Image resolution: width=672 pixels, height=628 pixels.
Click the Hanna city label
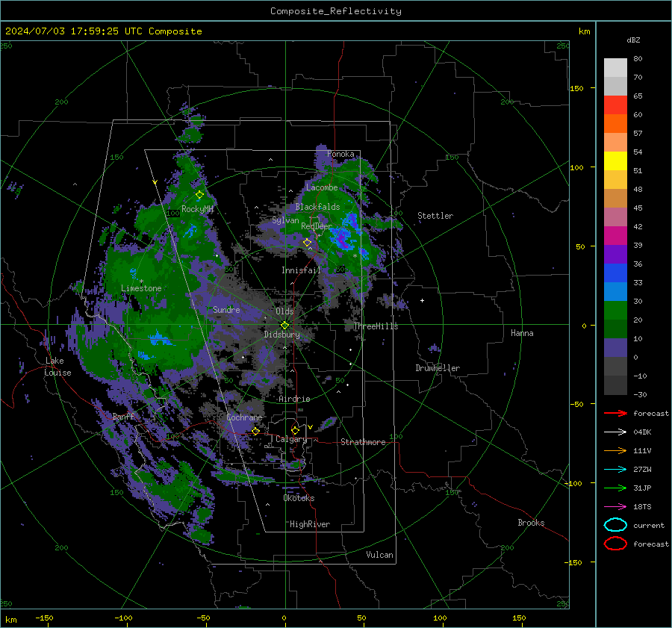point(522,333)
